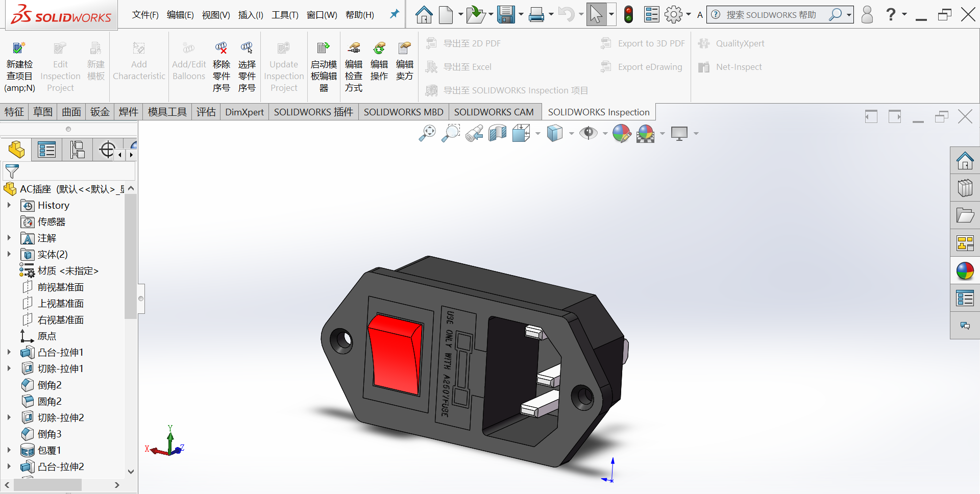
Task: Pin the menu bar with the pushpin
Action: click(x=394, y=14)
